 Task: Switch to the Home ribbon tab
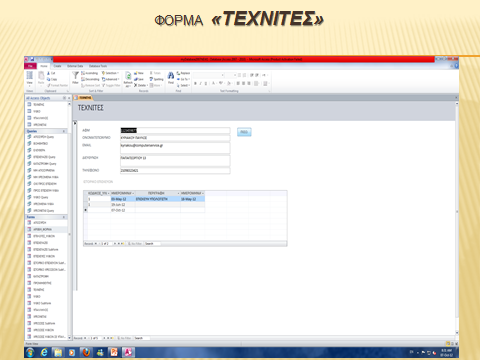click(x=44, y=66)
